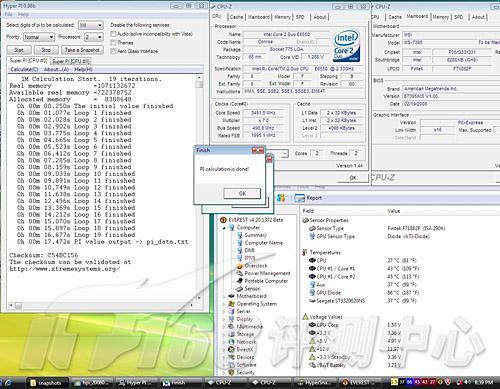Click OK in the Finish dialog

[242, 193]
